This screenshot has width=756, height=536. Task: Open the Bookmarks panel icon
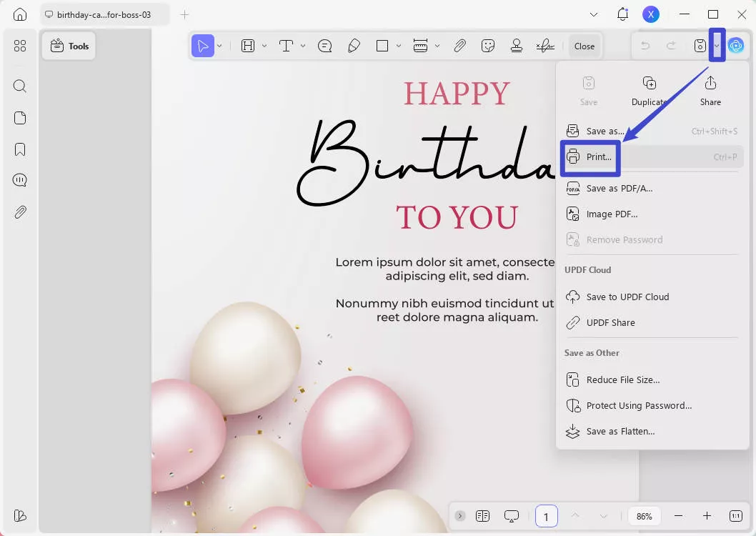point(20,149)
